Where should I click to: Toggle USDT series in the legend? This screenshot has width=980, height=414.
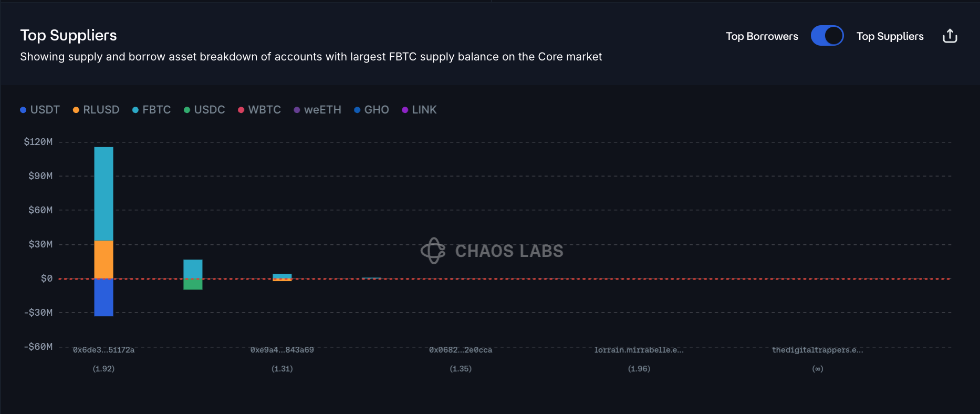tap(40, 110)
